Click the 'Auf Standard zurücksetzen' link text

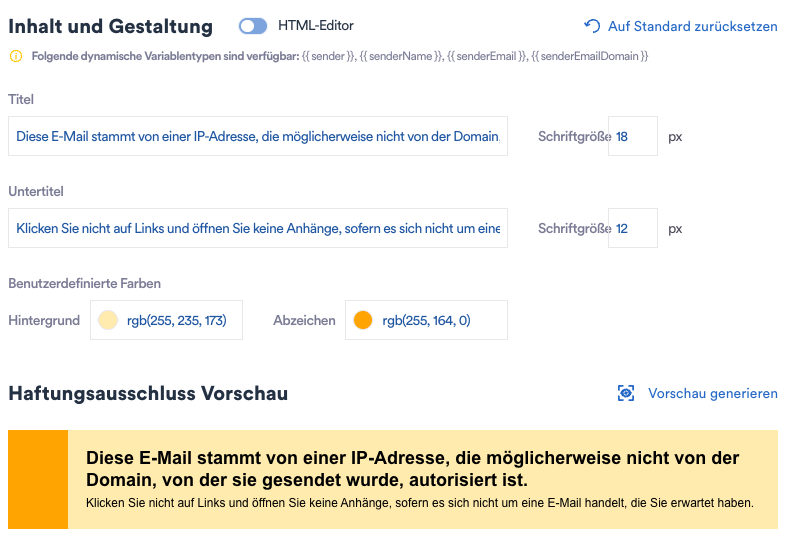tap(692, 26)
